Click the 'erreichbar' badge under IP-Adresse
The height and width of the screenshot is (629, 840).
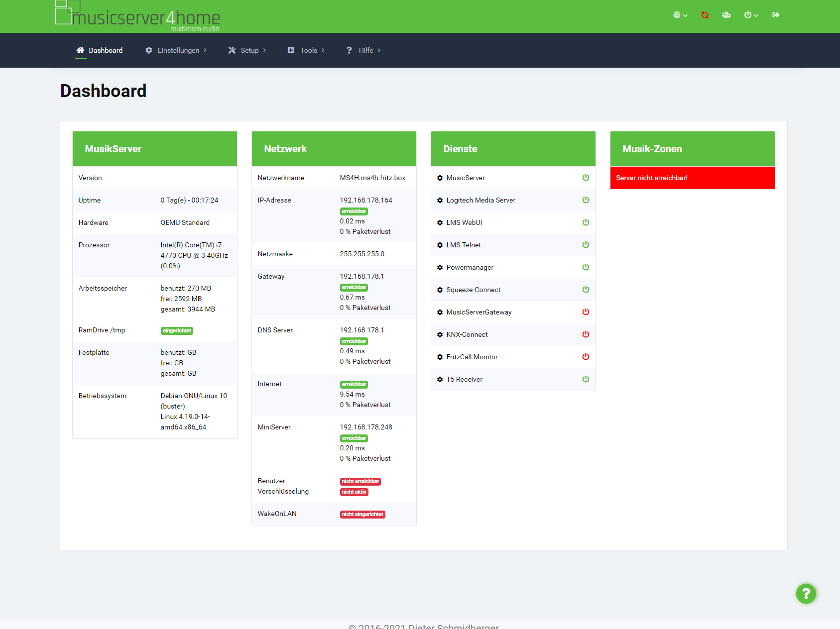(x=354, y=211)
